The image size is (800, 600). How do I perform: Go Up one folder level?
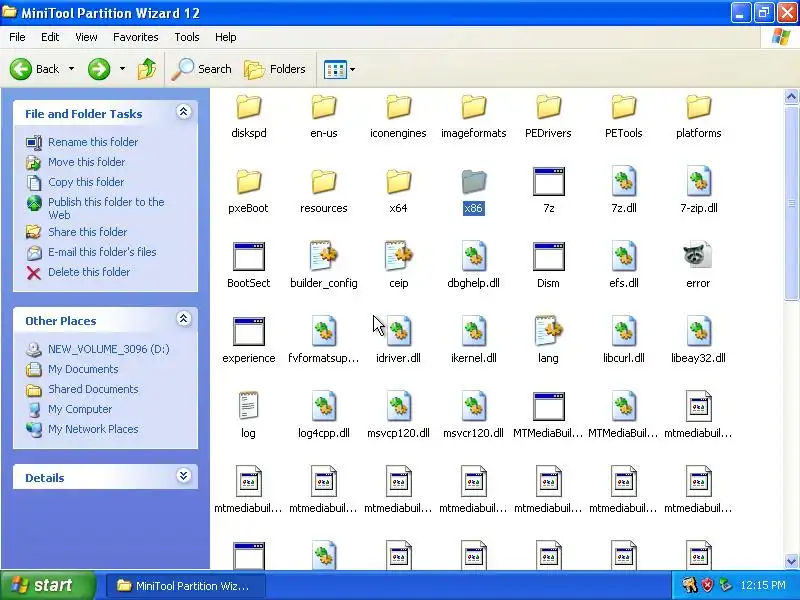coord(147,69)
